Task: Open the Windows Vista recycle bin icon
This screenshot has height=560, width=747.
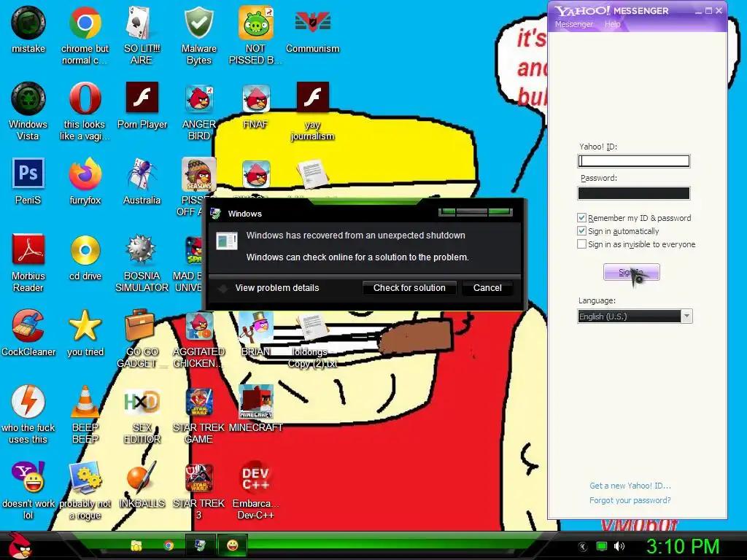Action: pyautogui.click(x=28, y=98)
